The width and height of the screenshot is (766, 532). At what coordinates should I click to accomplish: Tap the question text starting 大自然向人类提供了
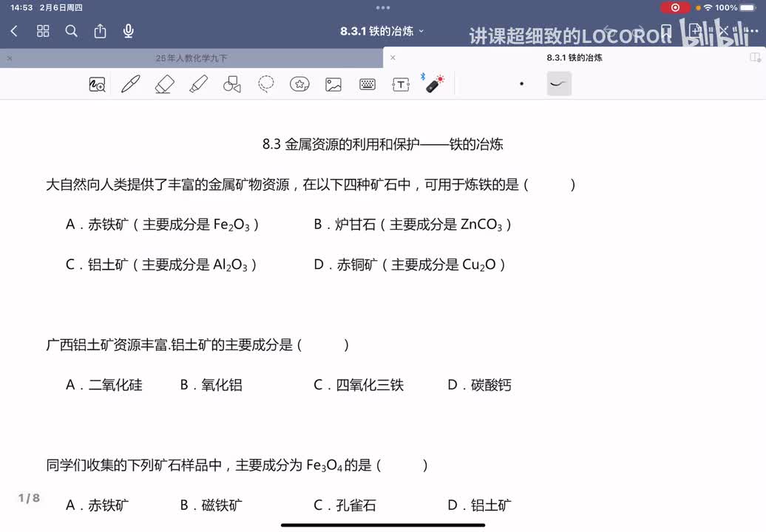[x=311, y=185]
